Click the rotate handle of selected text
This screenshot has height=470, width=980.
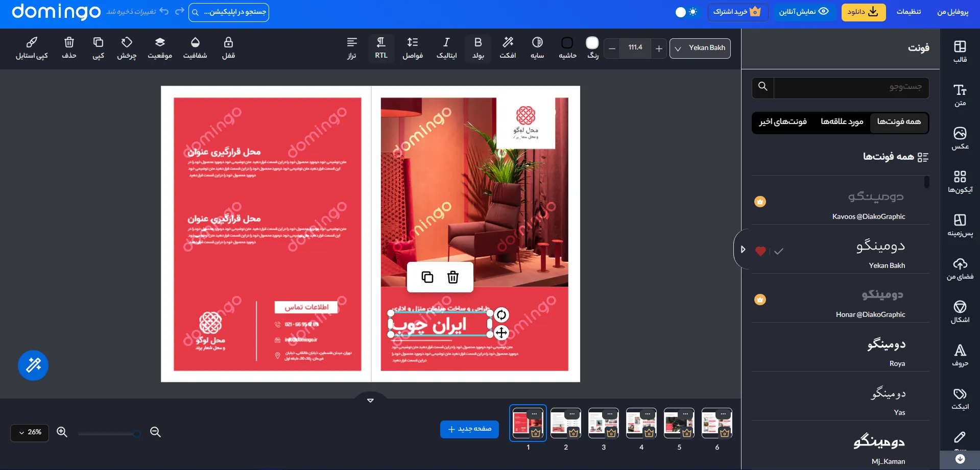[x=501, y=315]
